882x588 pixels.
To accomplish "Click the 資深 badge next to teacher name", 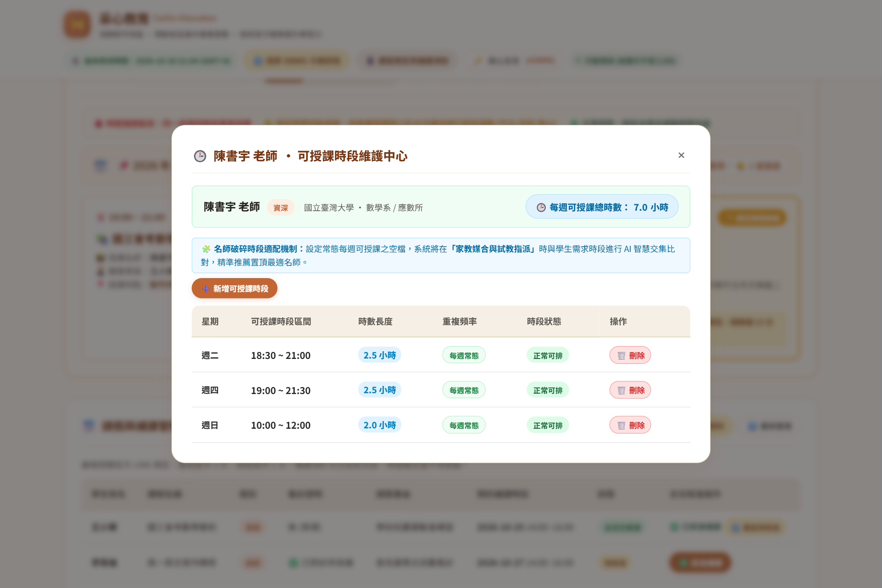I will (281, 207).
